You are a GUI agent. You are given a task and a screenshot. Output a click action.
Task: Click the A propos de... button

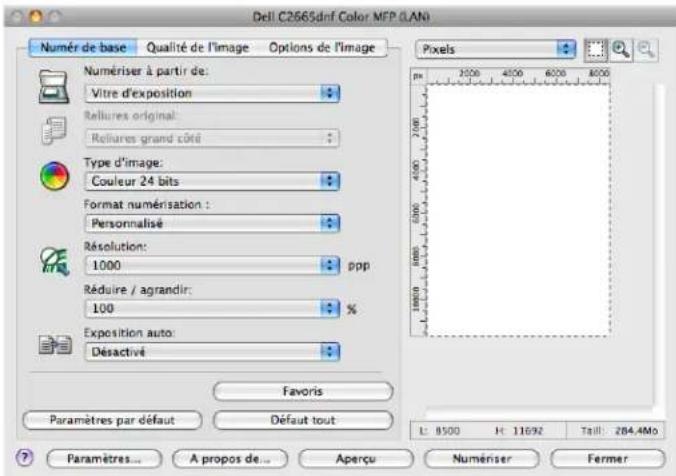point(230,459)
